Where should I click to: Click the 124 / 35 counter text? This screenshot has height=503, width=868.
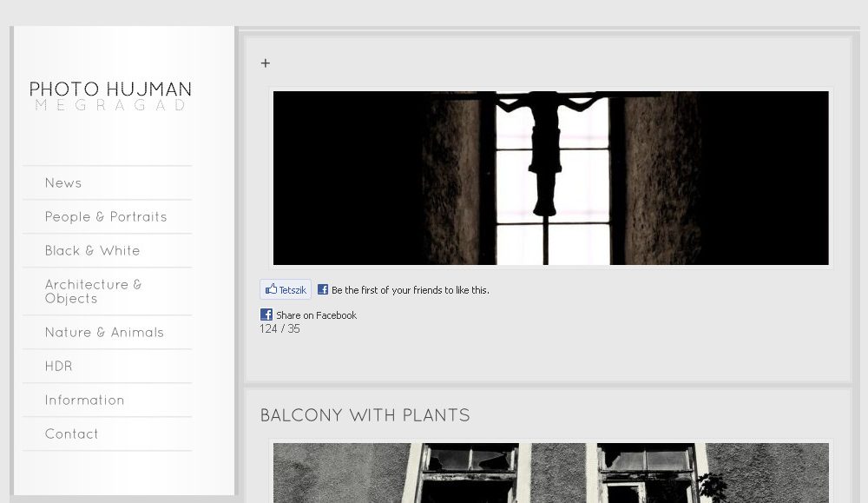(279, 329)
